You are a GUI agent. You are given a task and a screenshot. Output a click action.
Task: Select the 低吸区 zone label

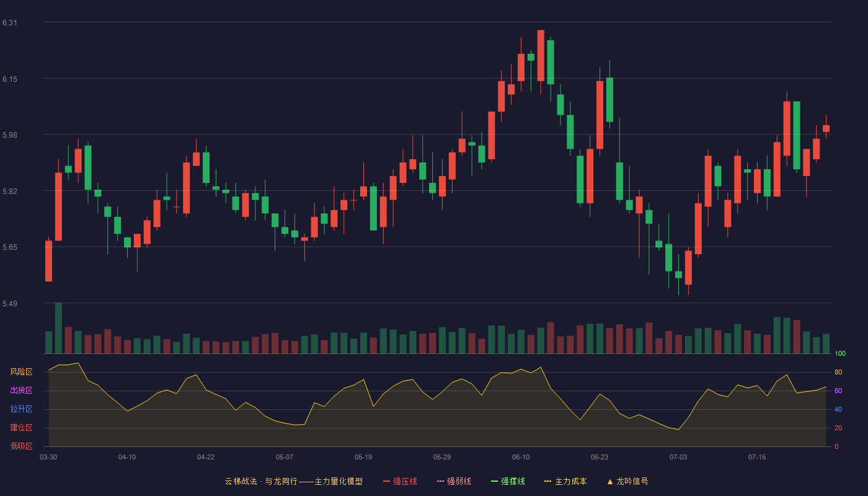pos(21,446)
